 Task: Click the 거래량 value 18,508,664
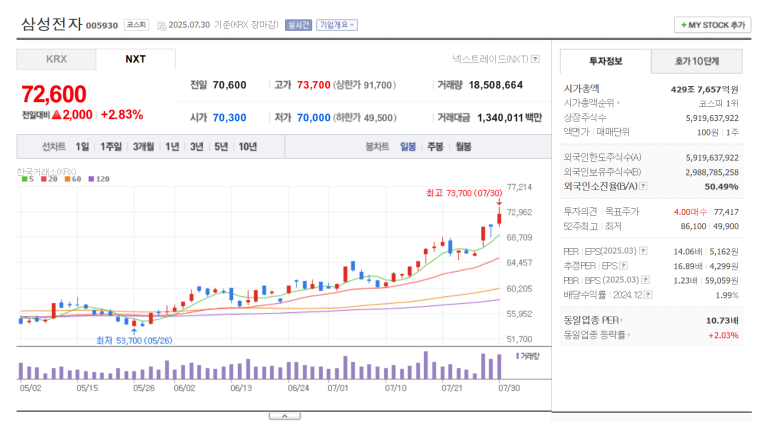click(x=495, y=85)
